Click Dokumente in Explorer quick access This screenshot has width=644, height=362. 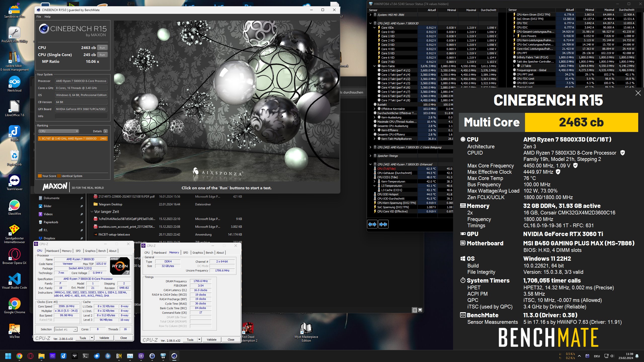click(x=52, y=198)
